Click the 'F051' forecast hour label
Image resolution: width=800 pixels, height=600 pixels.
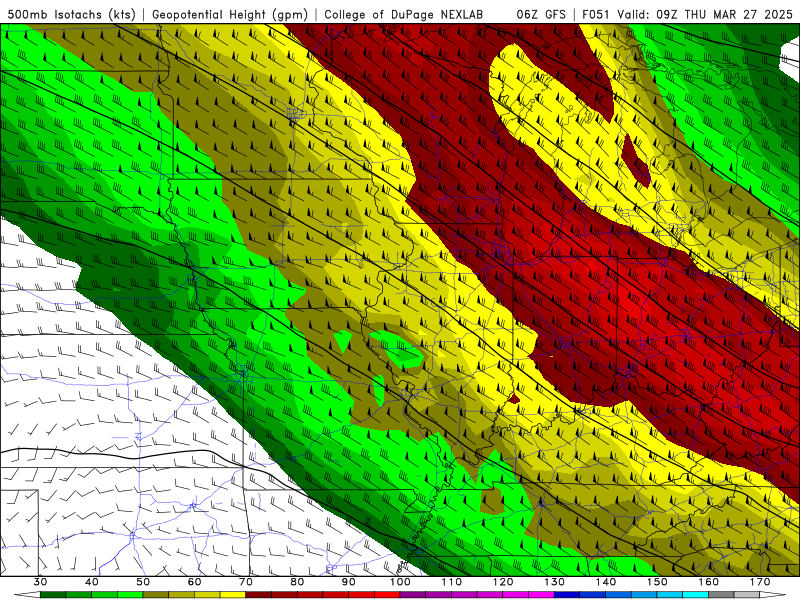(595, 15)
